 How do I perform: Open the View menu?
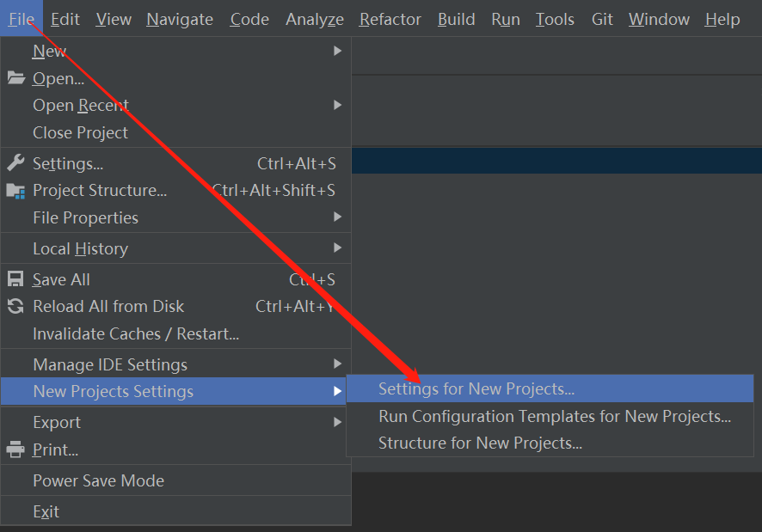pos(114,19)
